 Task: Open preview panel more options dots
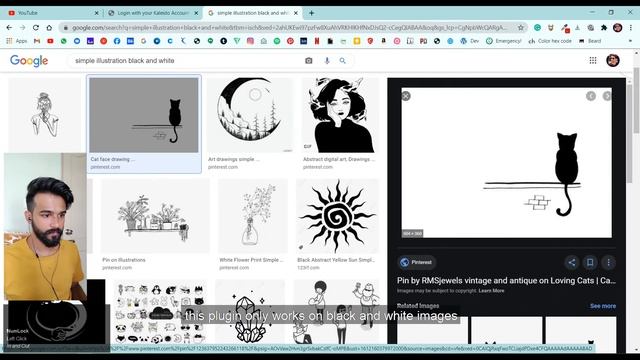[608, 262]
